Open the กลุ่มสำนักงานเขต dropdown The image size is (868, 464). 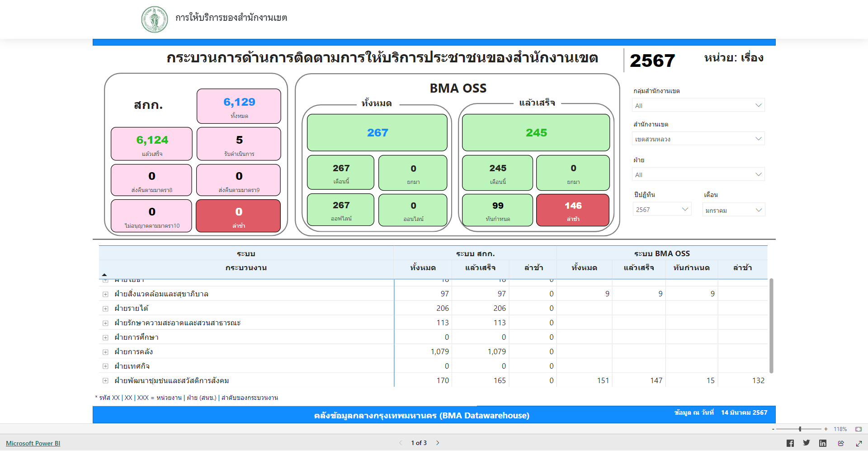(698, 105)
